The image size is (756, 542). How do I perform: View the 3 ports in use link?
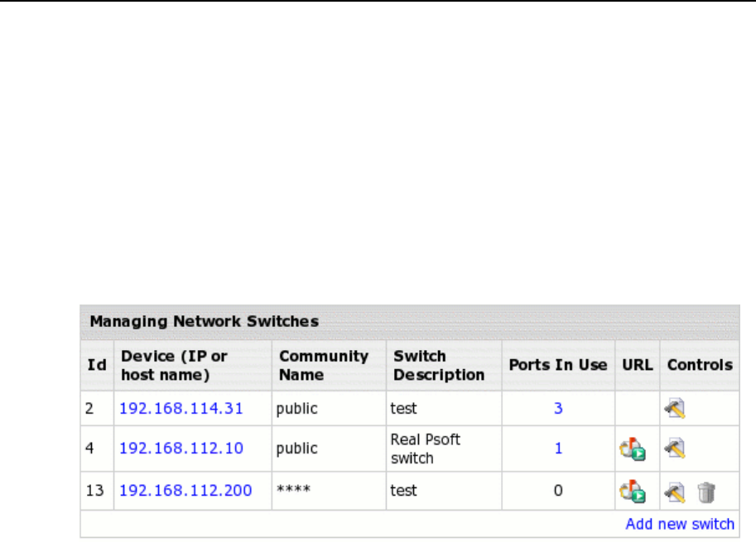(558, 408)
